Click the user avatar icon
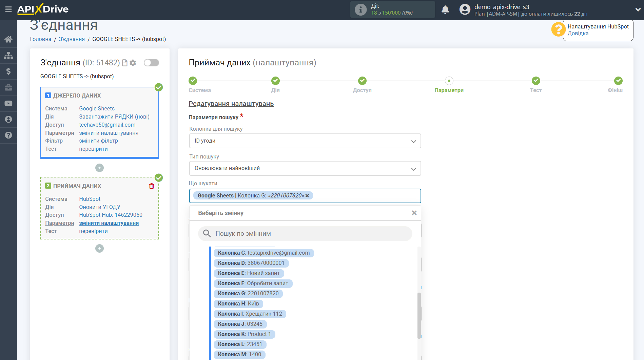The height and width of the screenshot is (360, 644). 465,9
